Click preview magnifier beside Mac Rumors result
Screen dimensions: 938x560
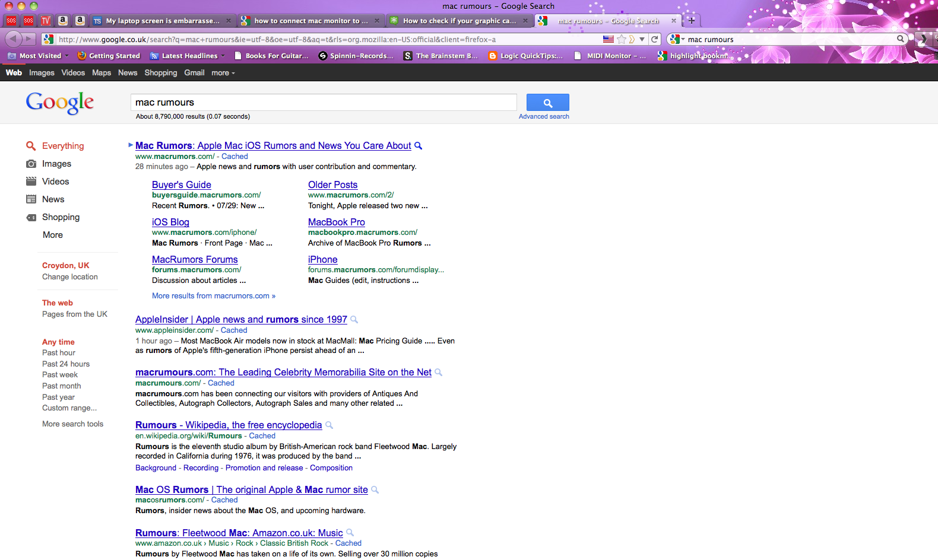(418, 146)
